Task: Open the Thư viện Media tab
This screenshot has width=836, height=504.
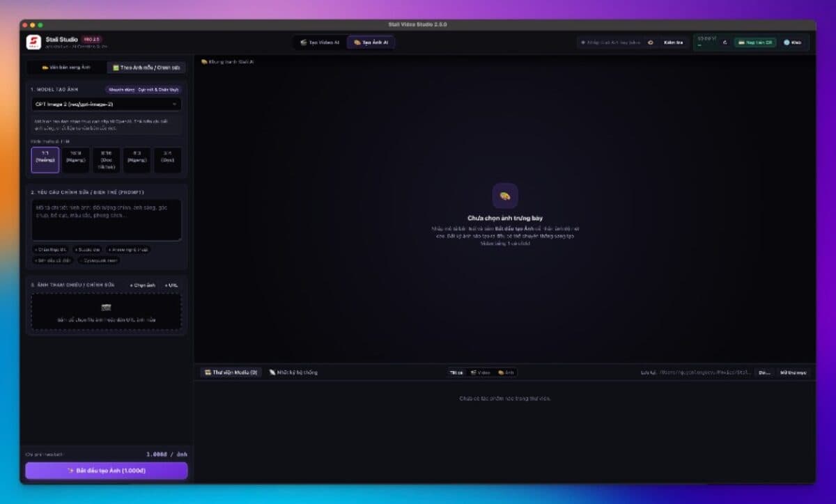Action: click(231, 372)
